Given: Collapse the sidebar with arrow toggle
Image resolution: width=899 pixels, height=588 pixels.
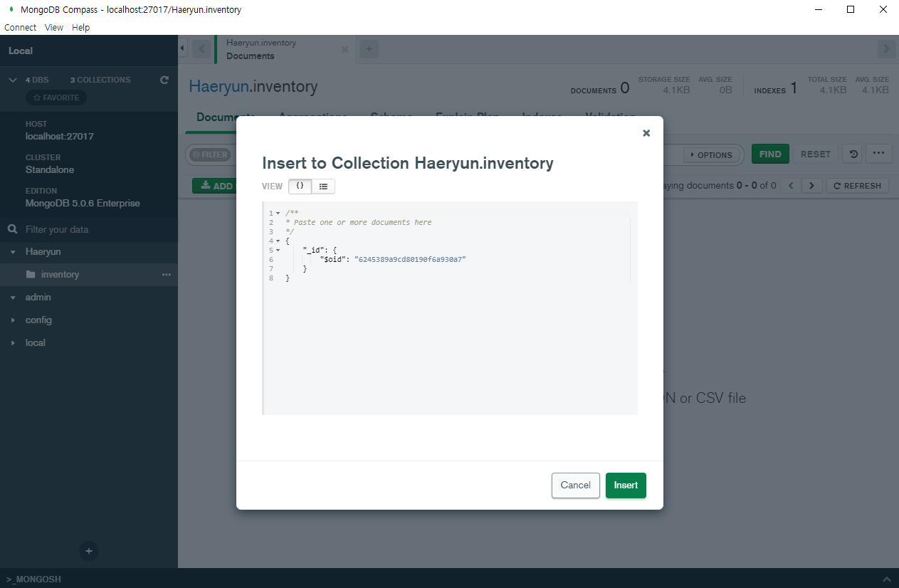Looking at the screenshot, I should pyautogui.click(x=182, y=48).
